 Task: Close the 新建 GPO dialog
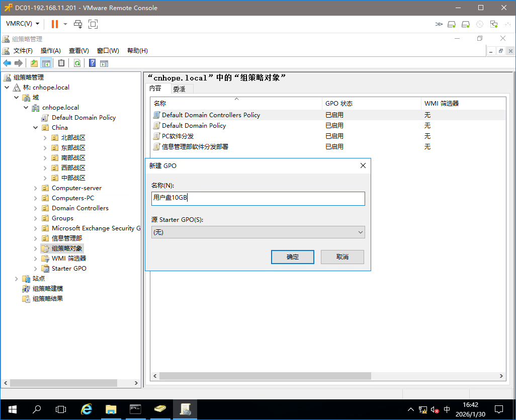(x=363, y=165)
